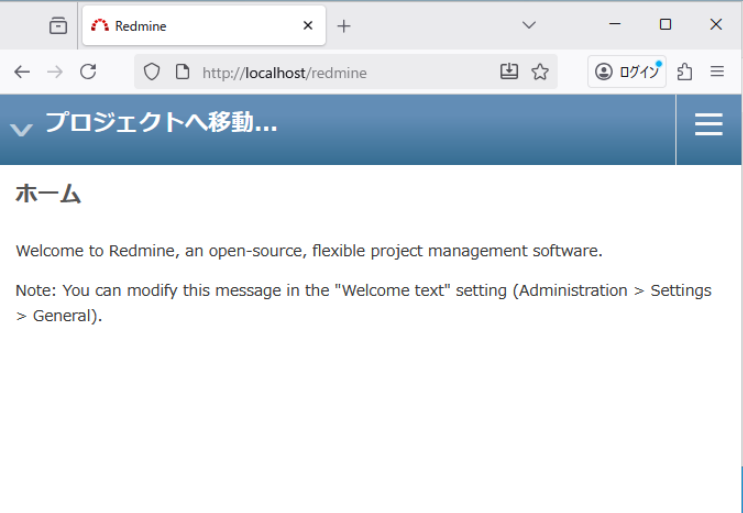Click the ログイン account button
This screenshot has width=743, height=513.
tap(627, 72)
